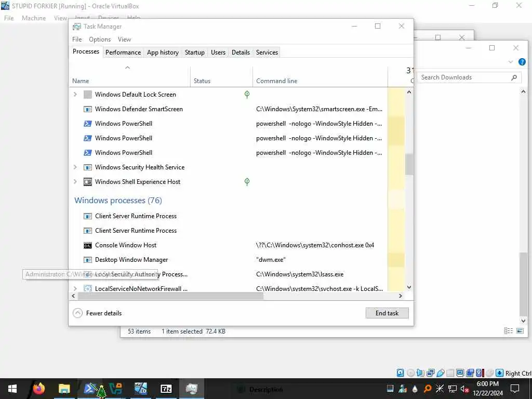Click the Console Window Host icon
Image resolution: width=532 pixels, height=399 pixels.
click(x=87, y=246)
